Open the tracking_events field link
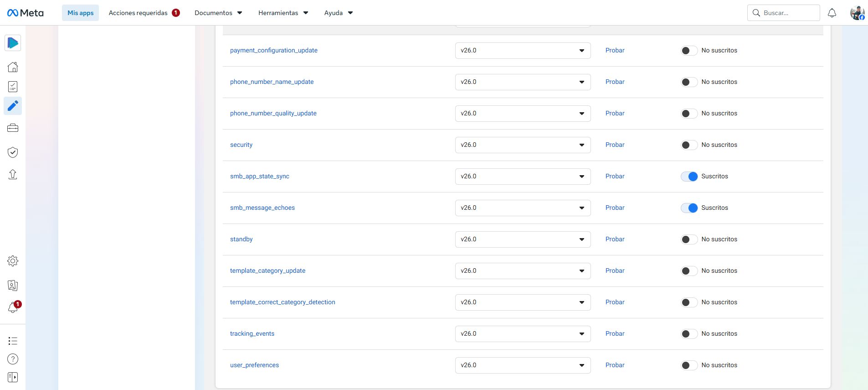 point(252,333)
